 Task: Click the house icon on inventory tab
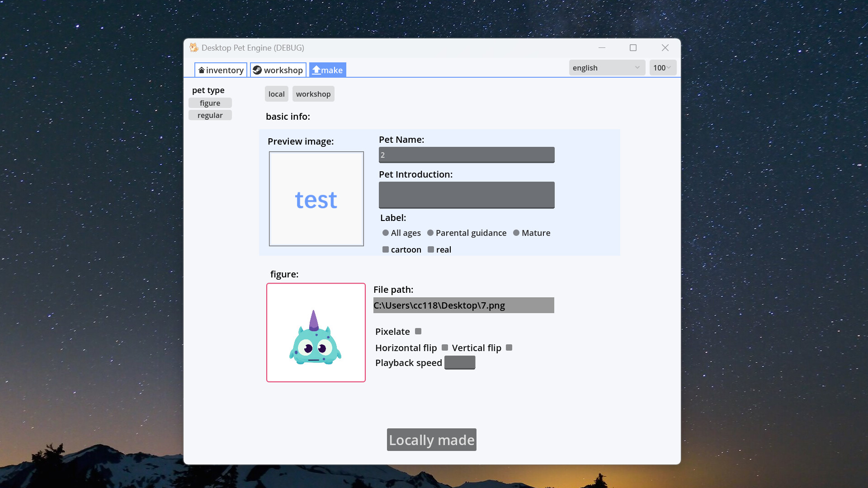point(202,70)
